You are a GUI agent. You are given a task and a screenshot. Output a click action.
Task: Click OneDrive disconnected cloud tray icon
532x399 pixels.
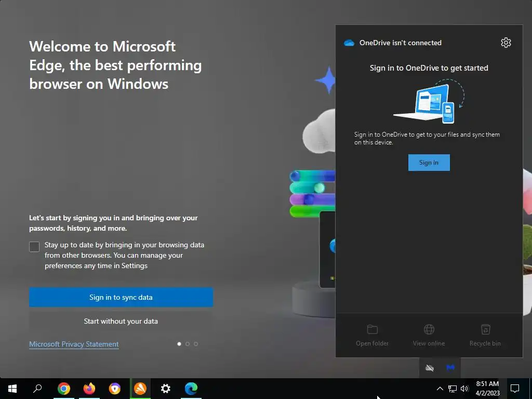pos(430,368)
